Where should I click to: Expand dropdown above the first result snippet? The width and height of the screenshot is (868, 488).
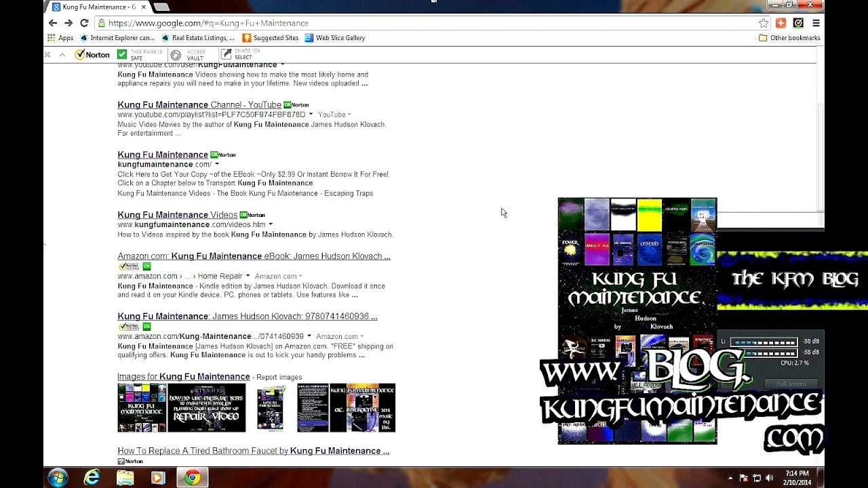(282, 65)
